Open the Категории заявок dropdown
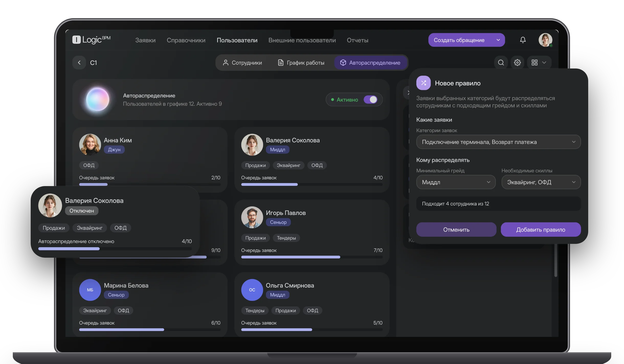Viewport: 624px width, 364px height. point(498,142)
